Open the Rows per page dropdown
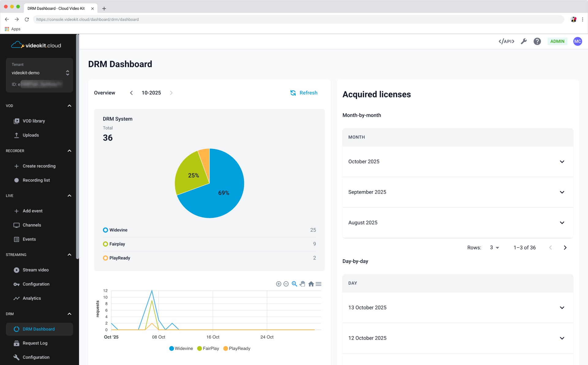 494,247
